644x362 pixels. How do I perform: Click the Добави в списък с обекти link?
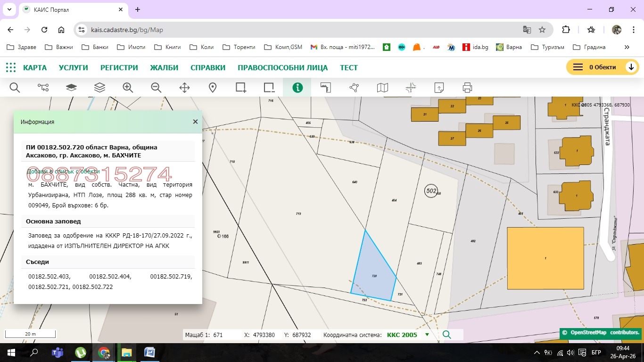(x=63, y=171)
